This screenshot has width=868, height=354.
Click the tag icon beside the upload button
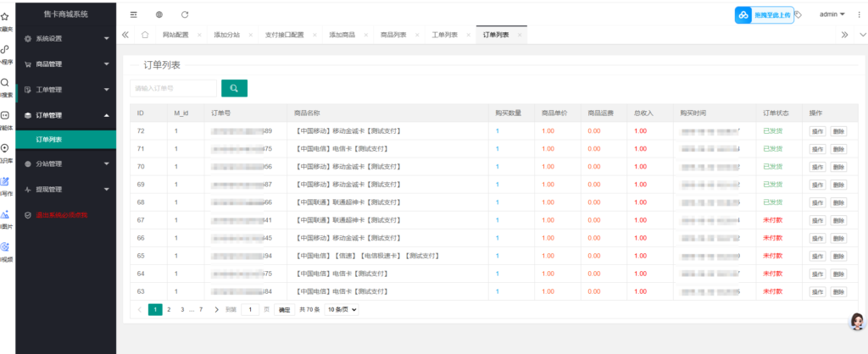798,14
